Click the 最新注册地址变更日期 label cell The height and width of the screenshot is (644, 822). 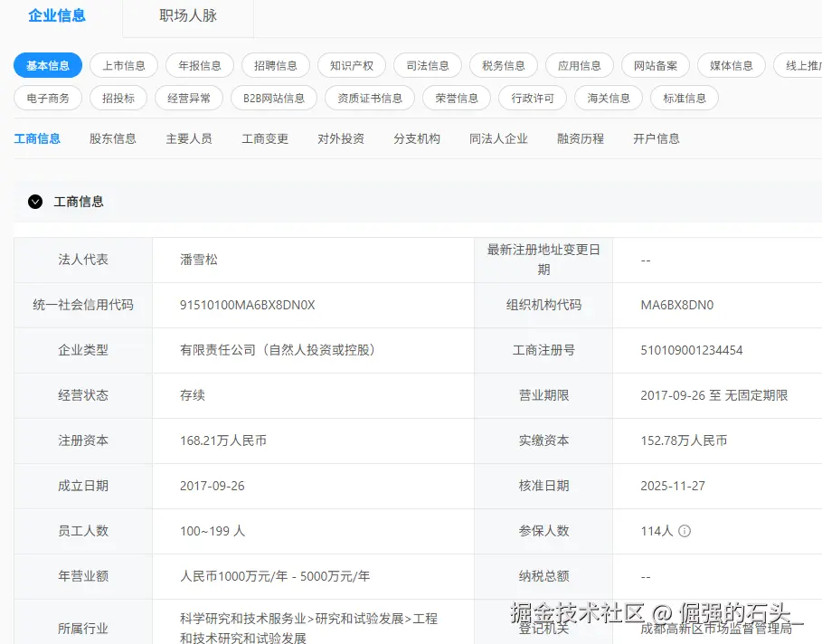tap(543, 260)
